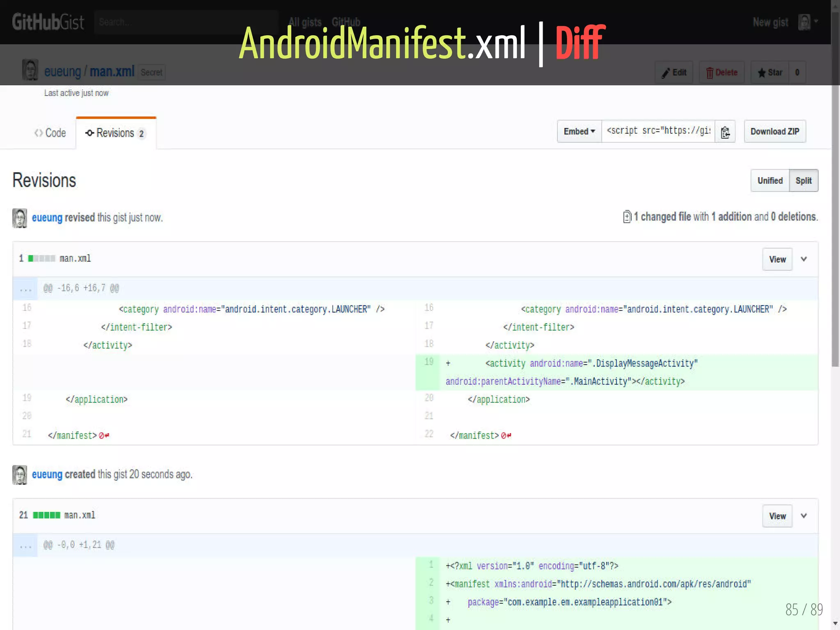Viewport: 840px width, 630px height.
Task: Collapse the first man.xml diff
Action: (804, 259)
